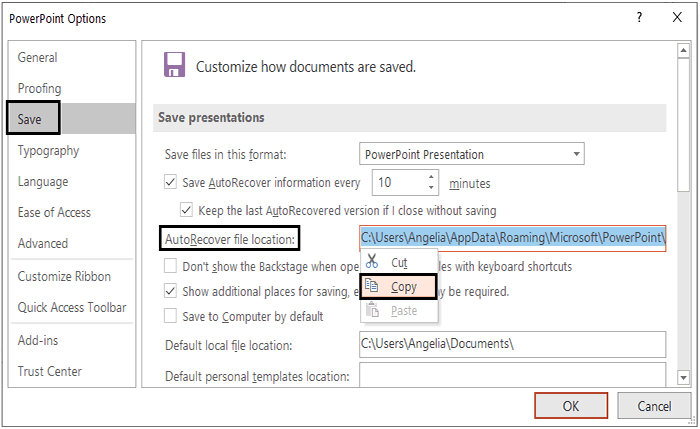Click the scrollbar up arrow
This screenshot has width=700, height=429.
coord(683,50)
